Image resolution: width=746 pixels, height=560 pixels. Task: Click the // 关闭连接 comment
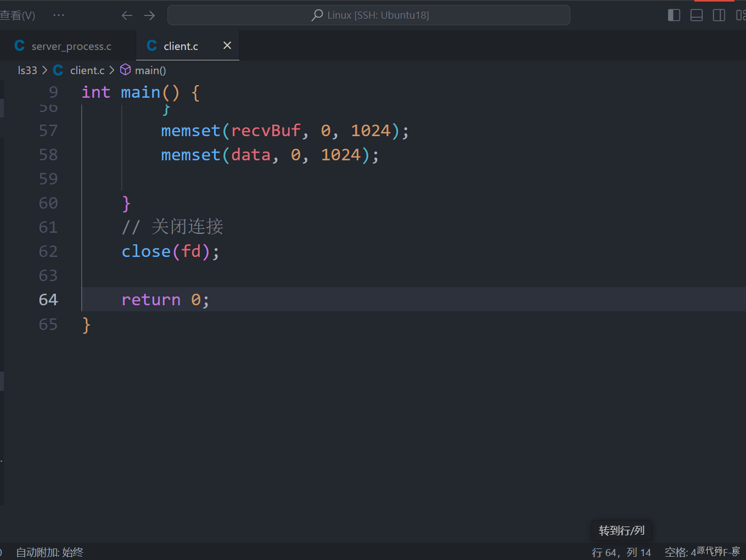(x=172, y=227)
